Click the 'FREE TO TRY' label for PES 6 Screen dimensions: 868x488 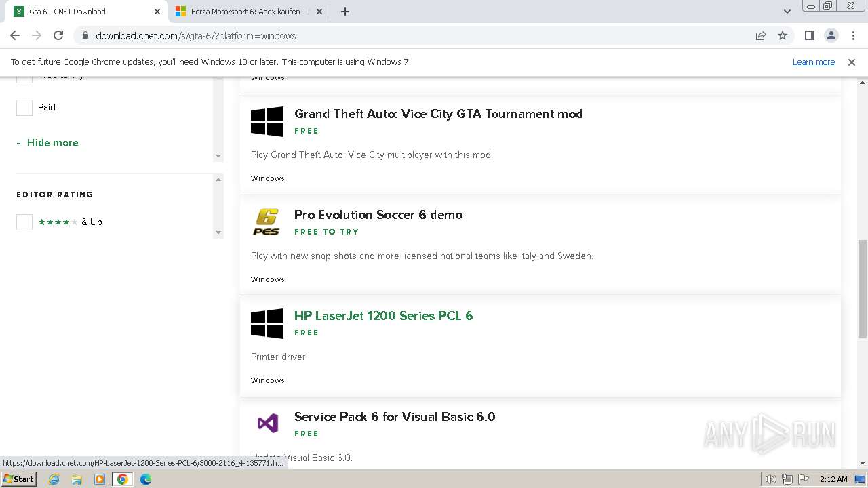[x=326, y=232]
